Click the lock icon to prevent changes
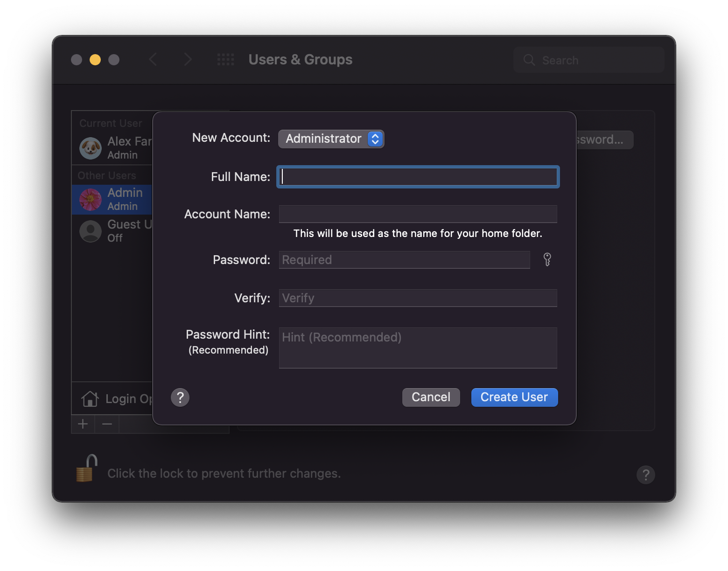Screen dimensions: 728x571 click(x=87, y=468)
